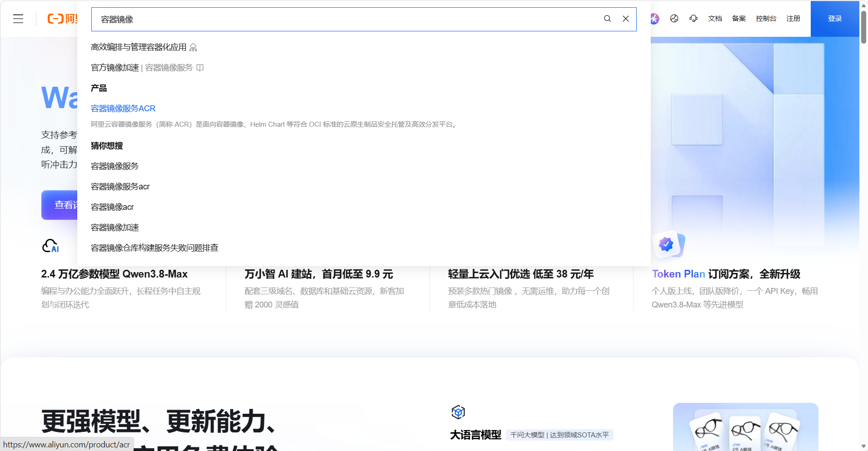
Task: Open the blue 容器镜像服务ACR product link
Action: pyautogui.click(x=123, y=109)
